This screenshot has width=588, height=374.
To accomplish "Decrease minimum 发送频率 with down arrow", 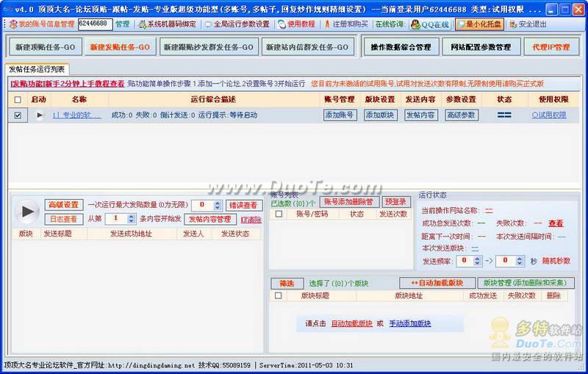I will pos(477,264).
